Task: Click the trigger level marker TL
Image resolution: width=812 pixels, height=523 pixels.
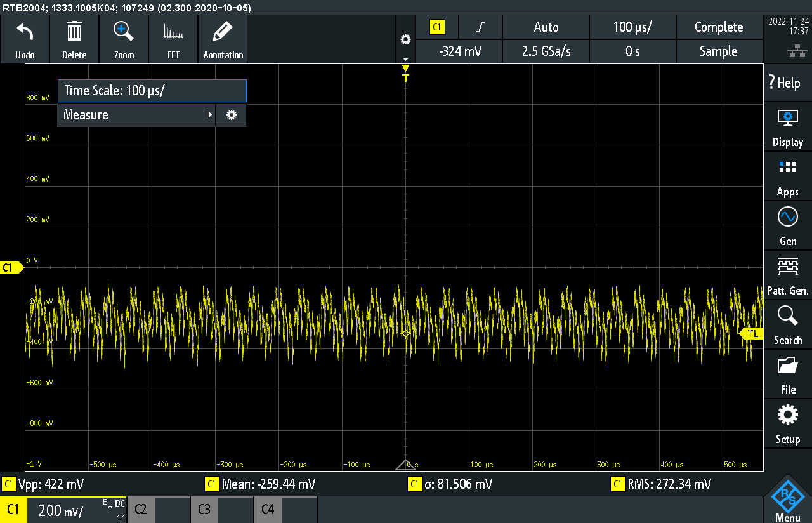Action: click(x=752, y=334)
